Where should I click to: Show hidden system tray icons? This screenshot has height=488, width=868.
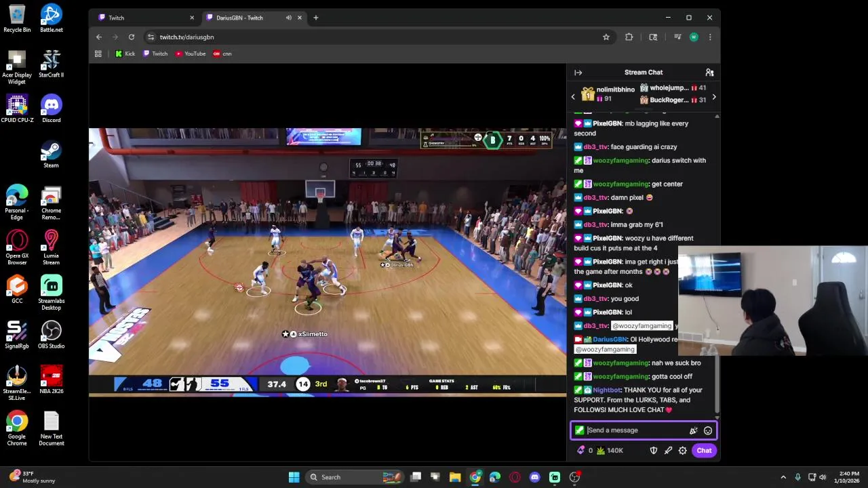pyautogui.click(x=783, y=477)
